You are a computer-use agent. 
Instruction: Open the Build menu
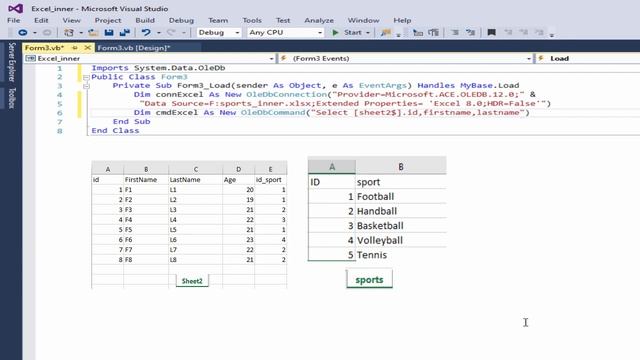click(x=145, y=20)
